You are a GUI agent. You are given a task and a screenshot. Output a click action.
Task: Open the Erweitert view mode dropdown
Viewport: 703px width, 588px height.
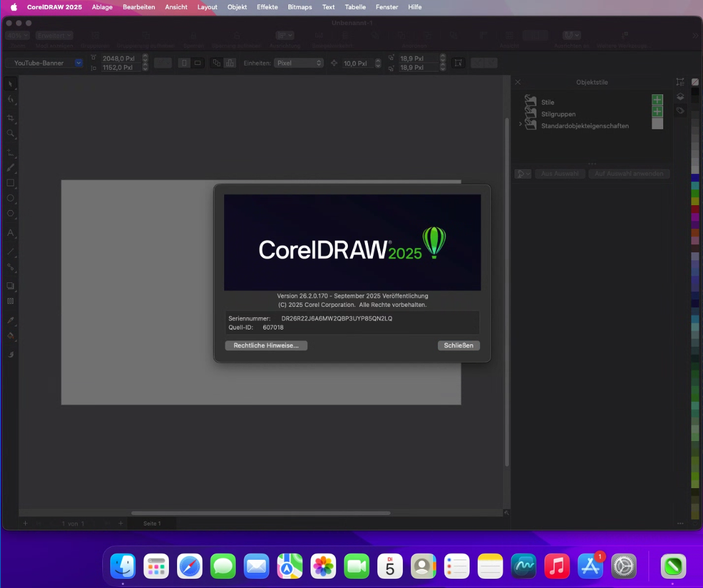[x=55, y=36]
